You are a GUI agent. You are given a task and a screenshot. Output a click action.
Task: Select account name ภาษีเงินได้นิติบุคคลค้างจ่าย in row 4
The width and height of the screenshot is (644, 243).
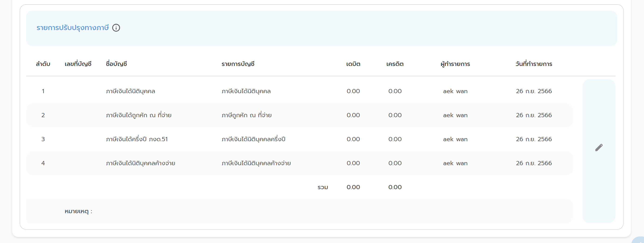pos(140,163)
